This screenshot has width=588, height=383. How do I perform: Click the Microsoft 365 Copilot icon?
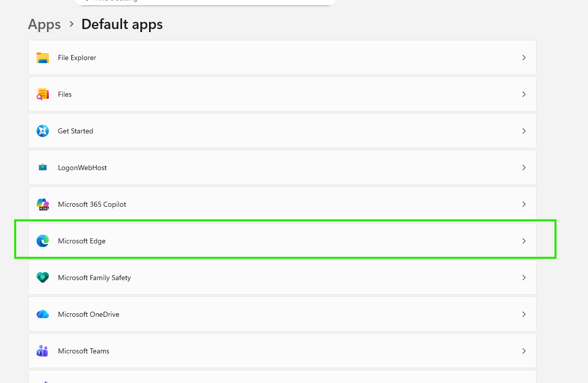tap(43, 204)
